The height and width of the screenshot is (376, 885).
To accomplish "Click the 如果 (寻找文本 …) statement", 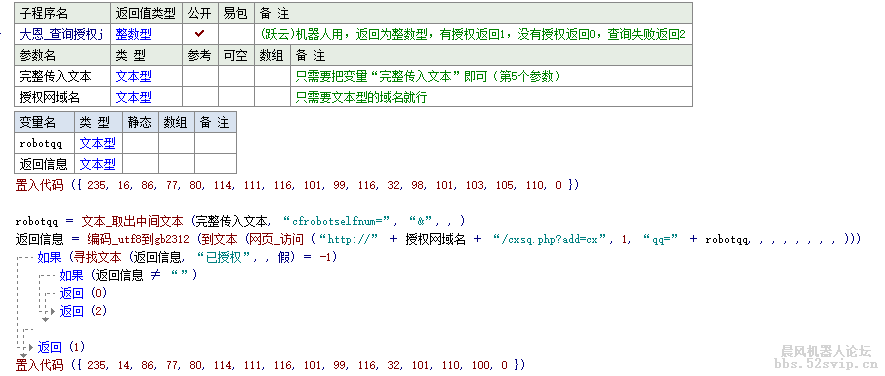I will (x=187, y=257).
